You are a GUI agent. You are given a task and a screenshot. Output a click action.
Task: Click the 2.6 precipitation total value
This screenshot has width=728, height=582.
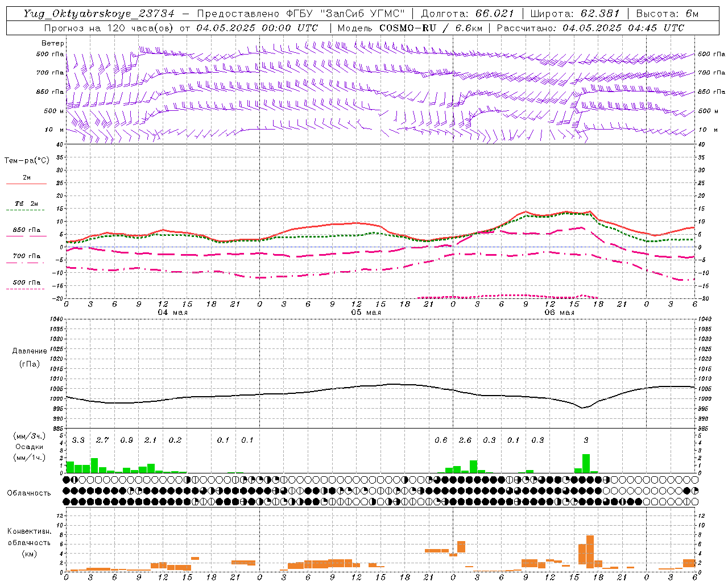[x=465, y=440]
